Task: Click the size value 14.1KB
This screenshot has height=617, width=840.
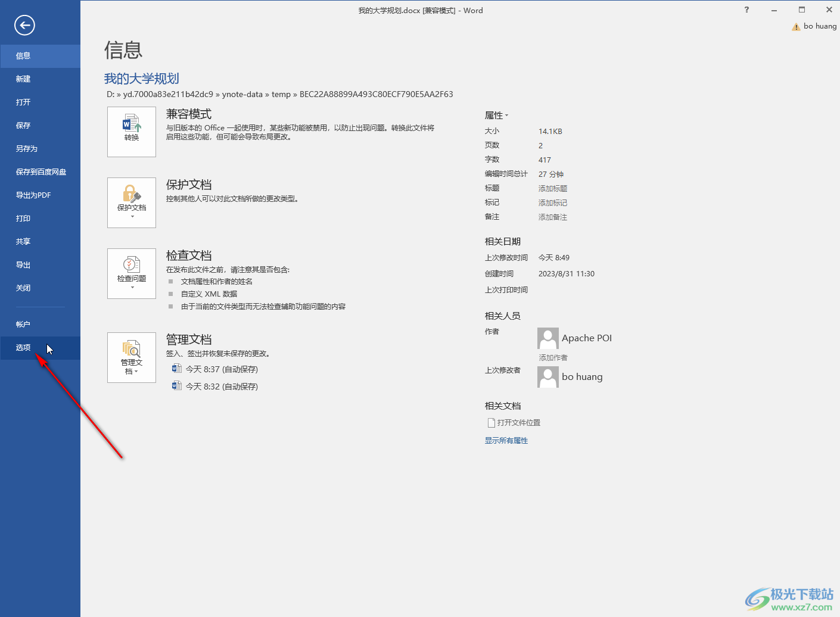Action: 550,132
